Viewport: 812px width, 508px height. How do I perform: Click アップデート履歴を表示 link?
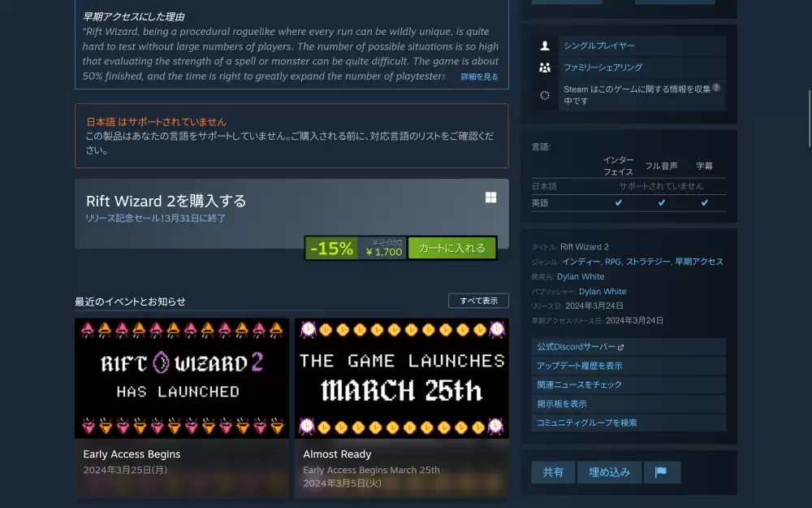[x=580, y=366]
